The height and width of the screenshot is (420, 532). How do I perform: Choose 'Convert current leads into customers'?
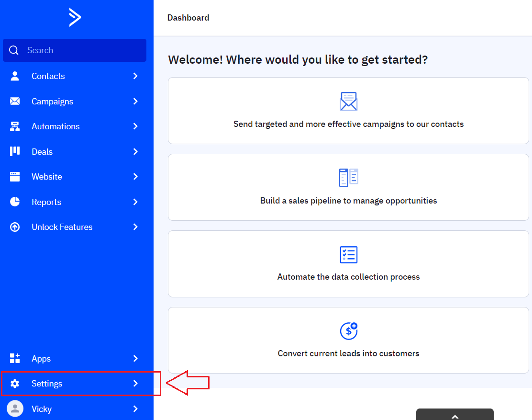tap(348, 341)
